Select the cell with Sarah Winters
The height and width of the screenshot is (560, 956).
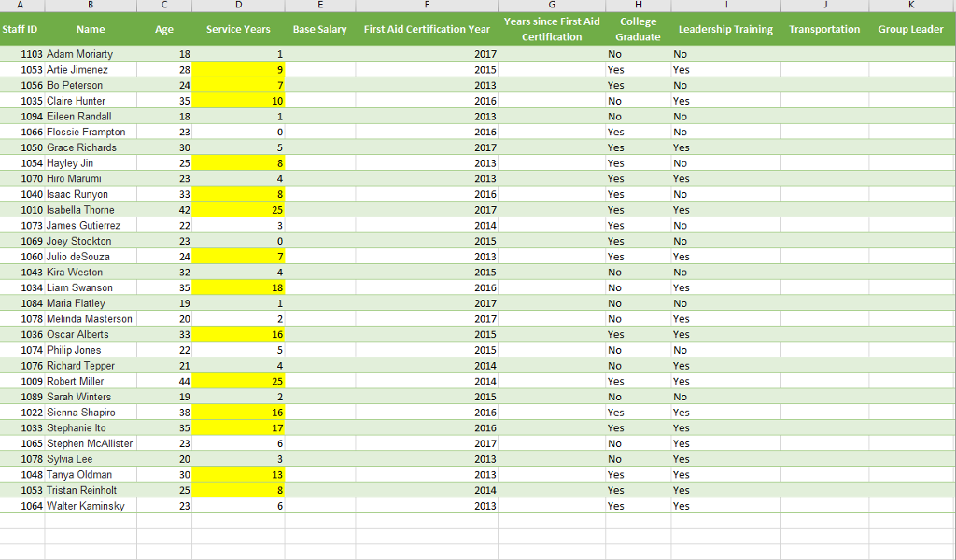pos(91,397)
